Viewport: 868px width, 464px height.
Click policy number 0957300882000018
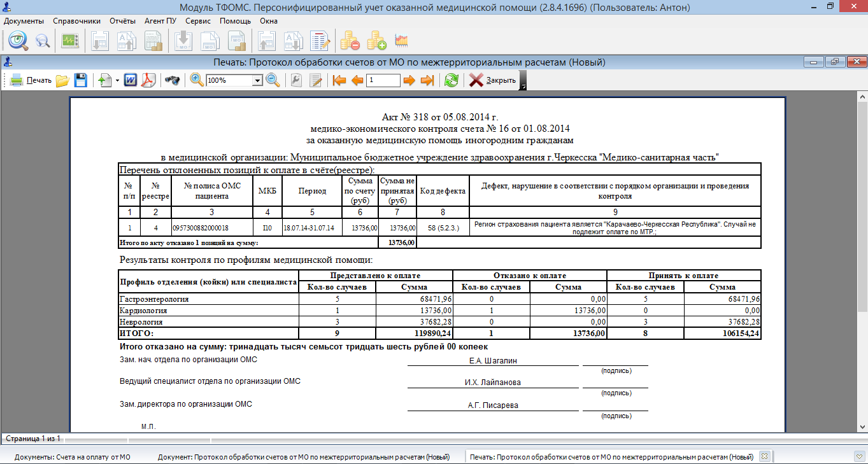[201, 227]
